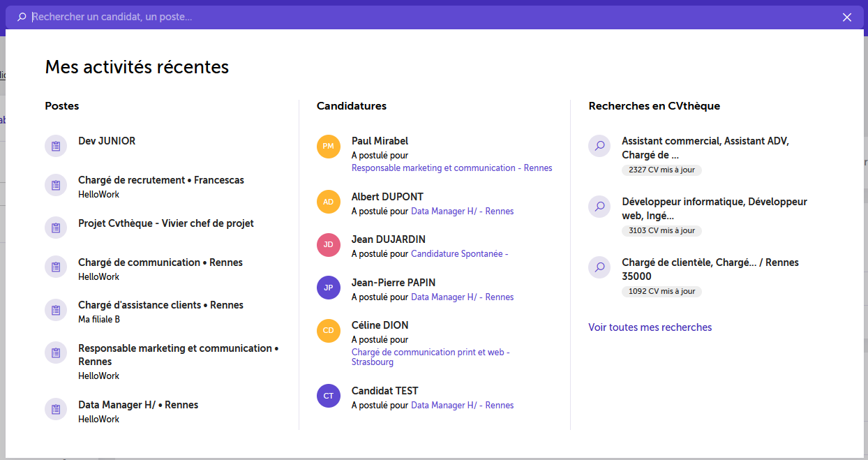Click the CT avatar for Candidat TEST
Image resolution: width=868 pixels, height=460 pixels.
click(x=329, y=396)
